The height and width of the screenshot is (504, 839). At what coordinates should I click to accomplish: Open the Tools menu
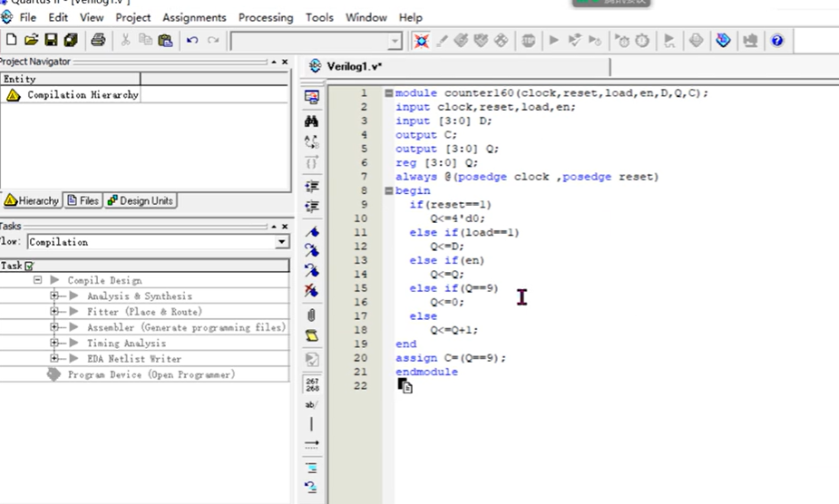click(319, 17)
